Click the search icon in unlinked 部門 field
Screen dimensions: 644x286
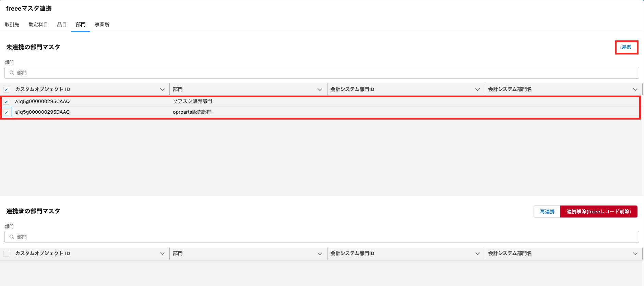tap(12, 73)
